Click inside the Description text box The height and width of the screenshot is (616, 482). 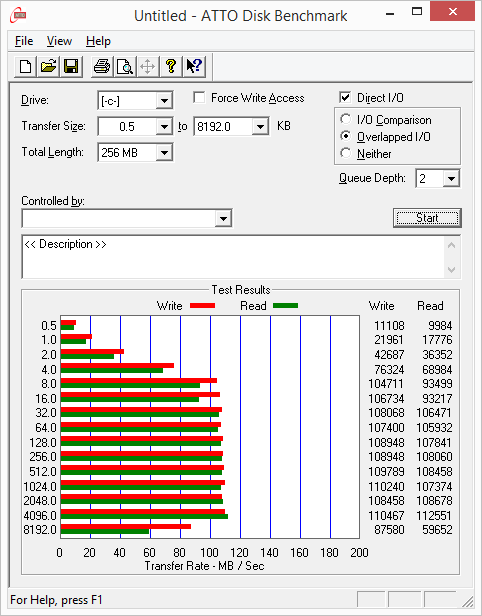pos(233,257)
